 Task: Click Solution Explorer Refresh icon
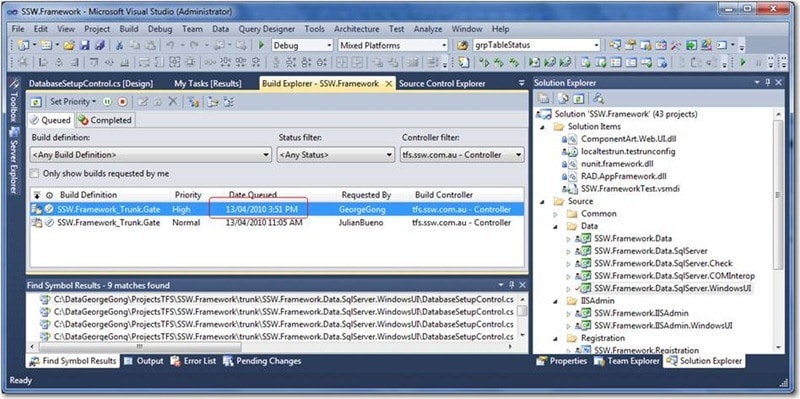coord(578,98)
